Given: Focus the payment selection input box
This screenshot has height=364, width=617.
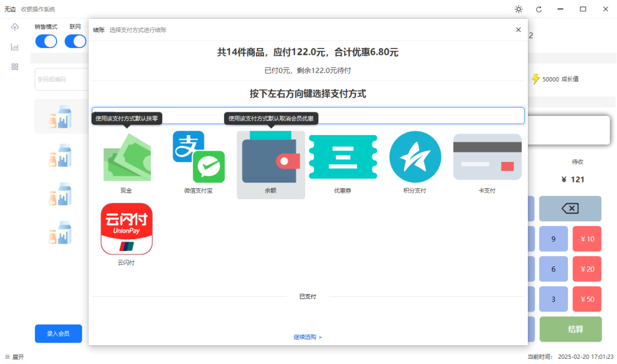Looking at the screenshot, I should point(308,115).
